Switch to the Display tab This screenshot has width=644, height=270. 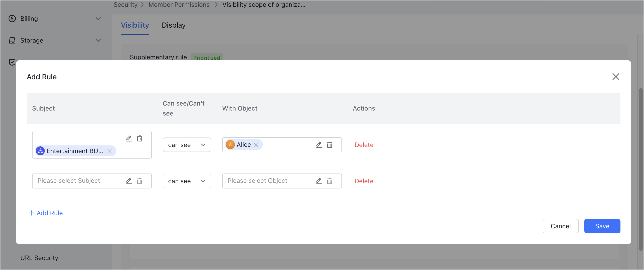174,25
